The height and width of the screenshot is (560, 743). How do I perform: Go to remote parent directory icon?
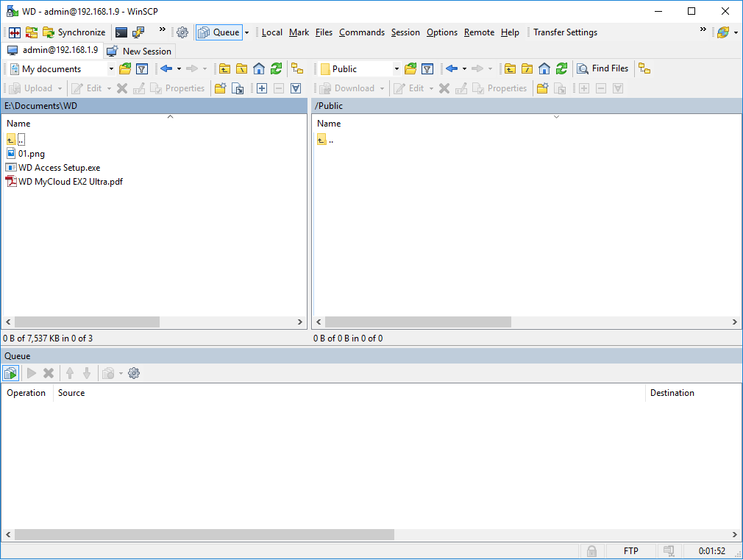pos(510,68)
